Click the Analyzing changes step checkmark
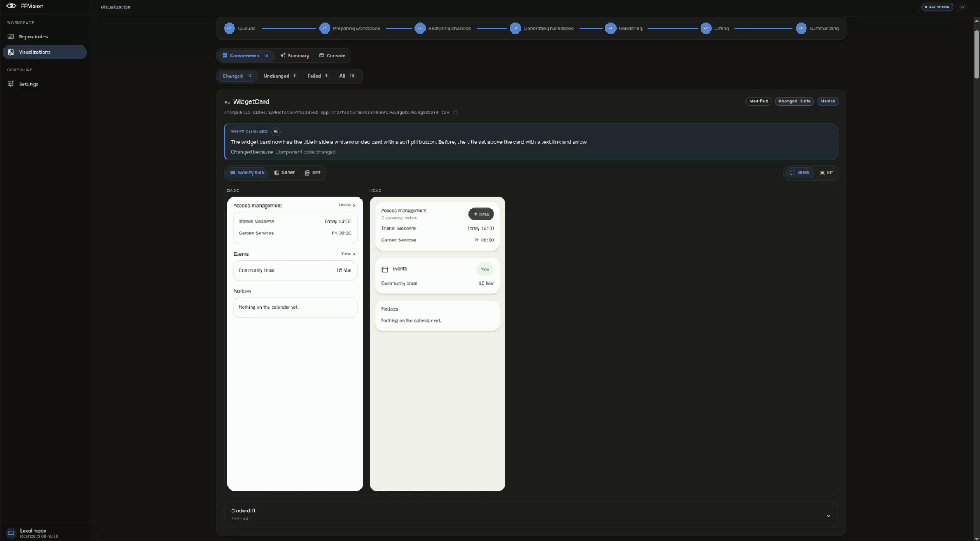The height and width of the screenshot is (541, 980). coord(420,28)
